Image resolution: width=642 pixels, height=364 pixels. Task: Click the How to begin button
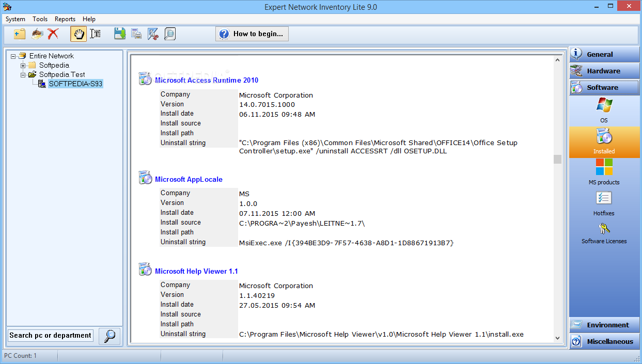[252, 34]
